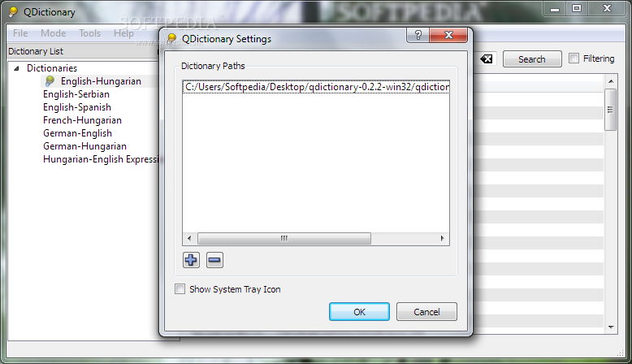Image resolution: width=632 pixels, height=364 pixels.
Task: Click the English-Hungarian lightbulb icon
Action: (50, 81)
